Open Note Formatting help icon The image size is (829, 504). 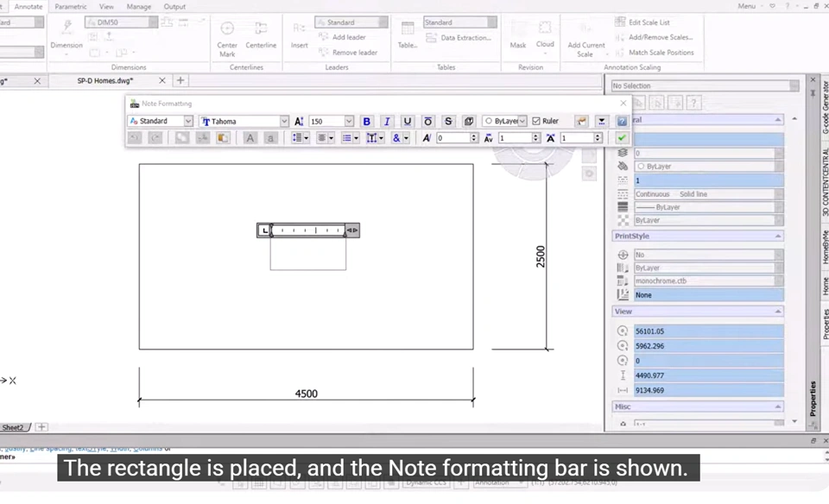pyautogui.click(x=622, y=121)
